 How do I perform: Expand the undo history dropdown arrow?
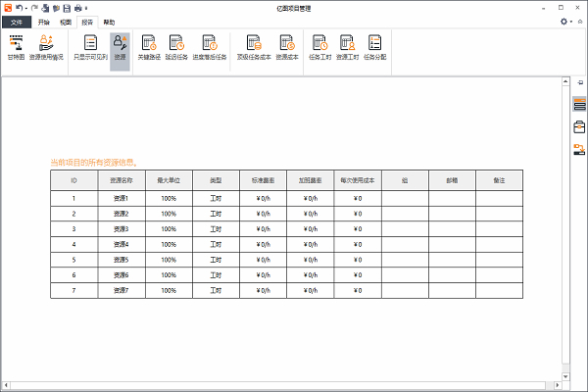24,8
